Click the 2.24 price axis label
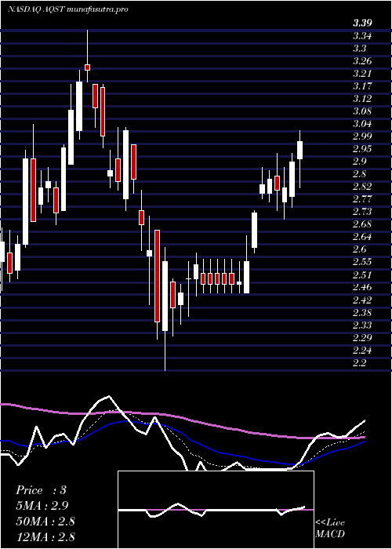The image size is (392, 549). click(362, 351)
